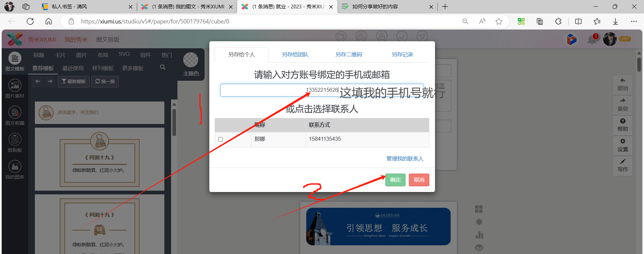The width and height of the screenshot is (644, 254).
Task: Select the 另存给个人 tab
Action: tap(241, 55)
